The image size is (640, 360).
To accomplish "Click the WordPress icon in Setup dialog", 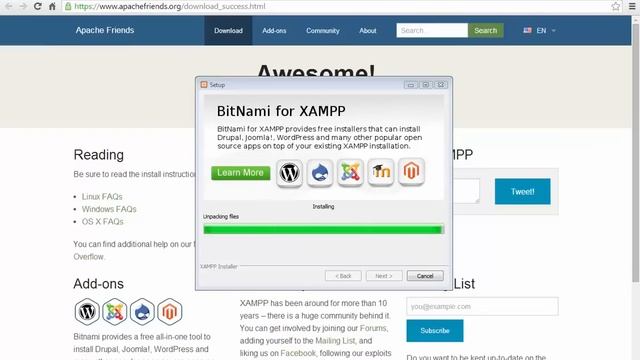I will tap(289, 173).
